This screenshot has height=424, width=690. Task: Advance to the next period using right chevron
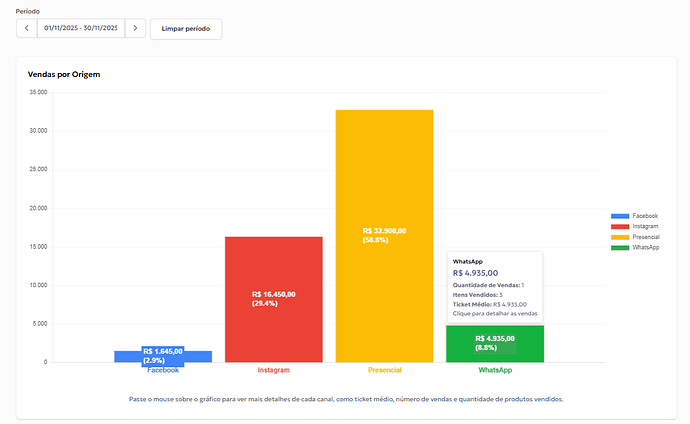coord(135,28)
